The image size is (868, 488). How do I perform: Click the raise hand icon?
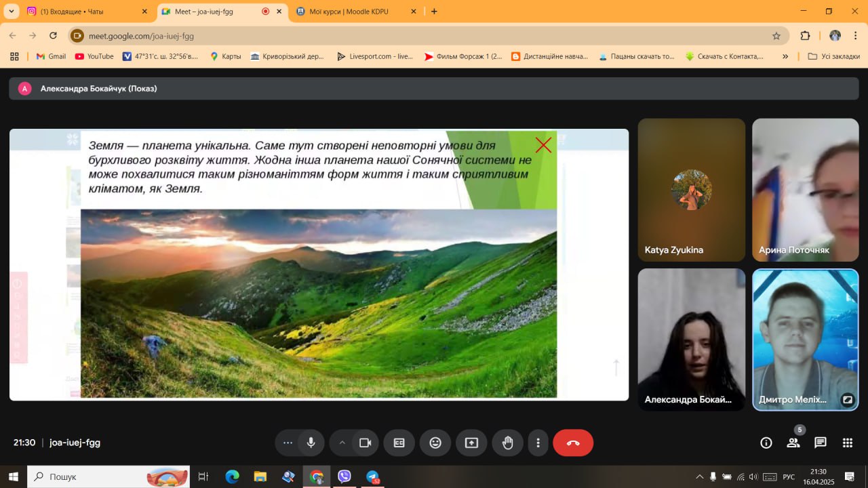point(507,443)
